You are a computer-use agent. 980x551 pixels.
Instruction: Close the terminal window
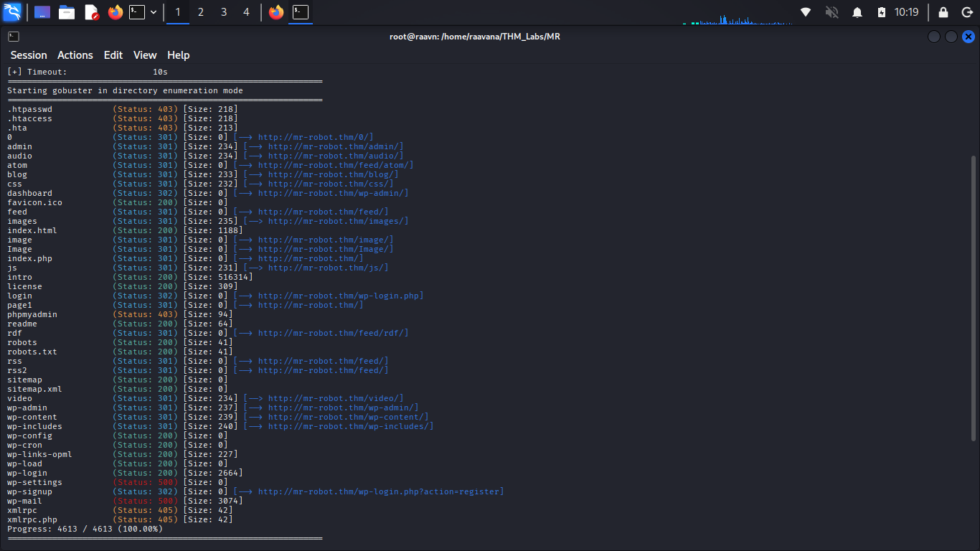[x=969, y=37]
